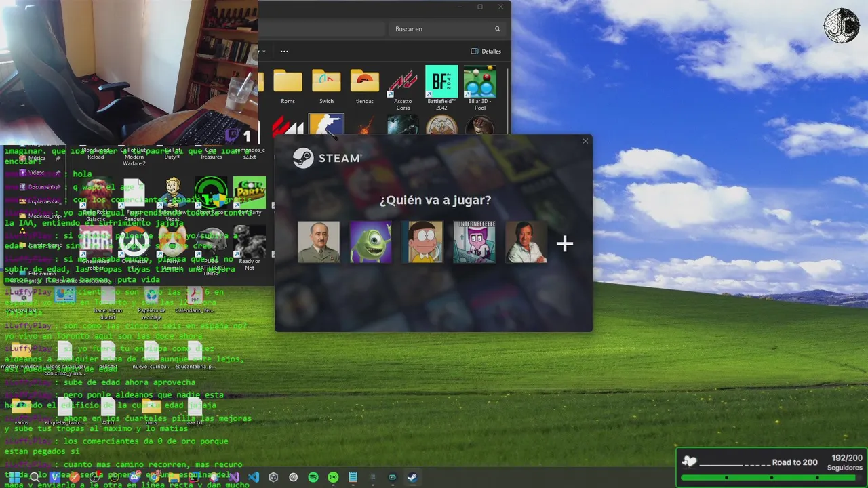The image size is (868, 488).
Task: Choose the Mike Wazowski Steam profile avatar
Action: point(370,242)
